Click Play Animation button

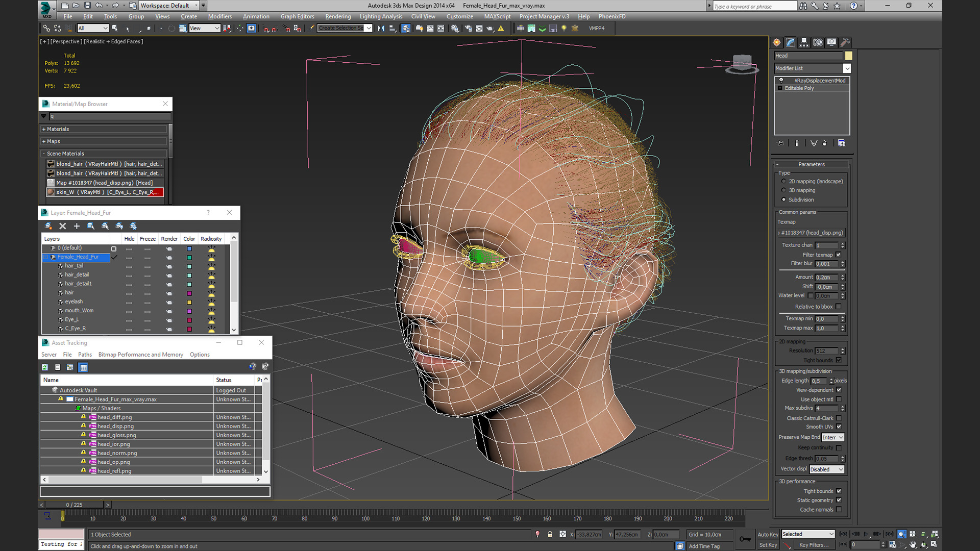tap(866, 534)
